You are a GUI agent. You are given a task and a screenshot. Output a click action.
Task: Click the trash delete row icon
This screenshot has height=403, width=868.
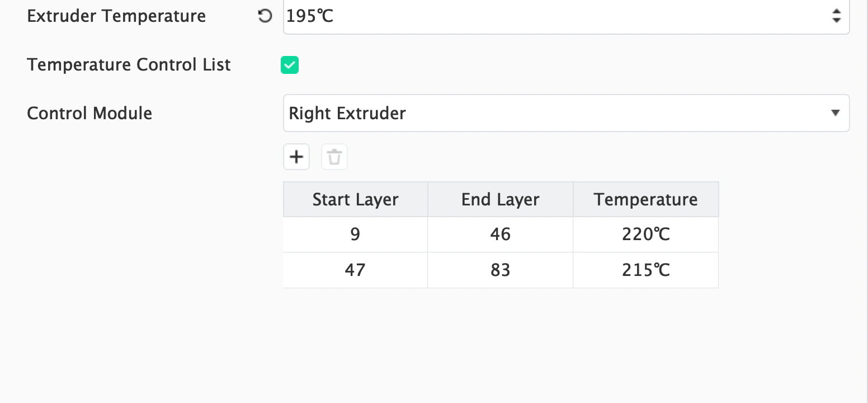pos(334,157)
